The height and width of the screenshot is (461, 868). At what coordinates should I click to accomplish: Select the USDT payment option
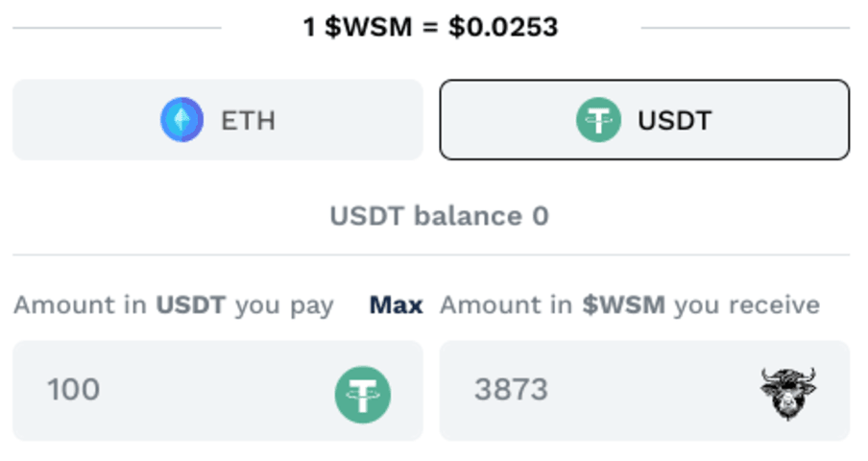pyautogui.click(x=644, y=120)
